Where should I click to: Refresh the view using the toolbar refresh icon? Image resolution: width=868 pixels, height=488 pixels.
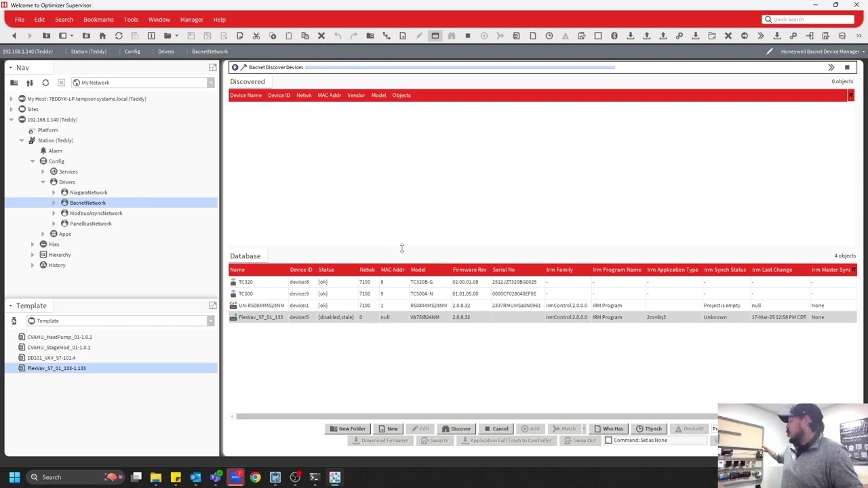pyautogui.click(x=119, y=35)
